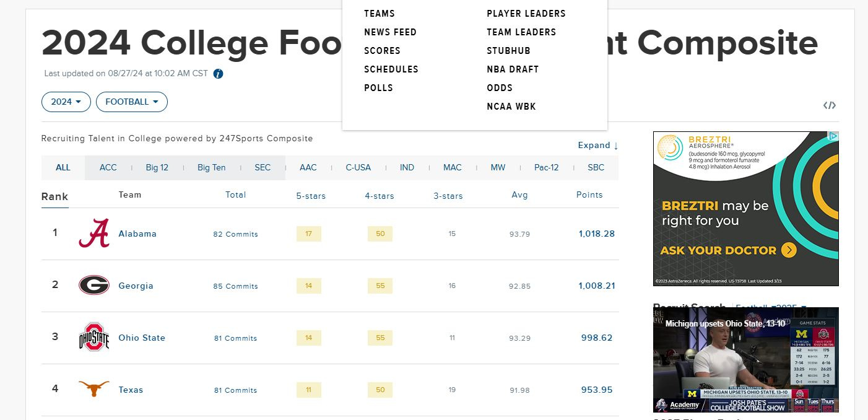Click the Georgia Bulldogs logo
Image resolution: width=868 pixels, height=420 pixels.
pyautogui.click(x=93, y=285)
